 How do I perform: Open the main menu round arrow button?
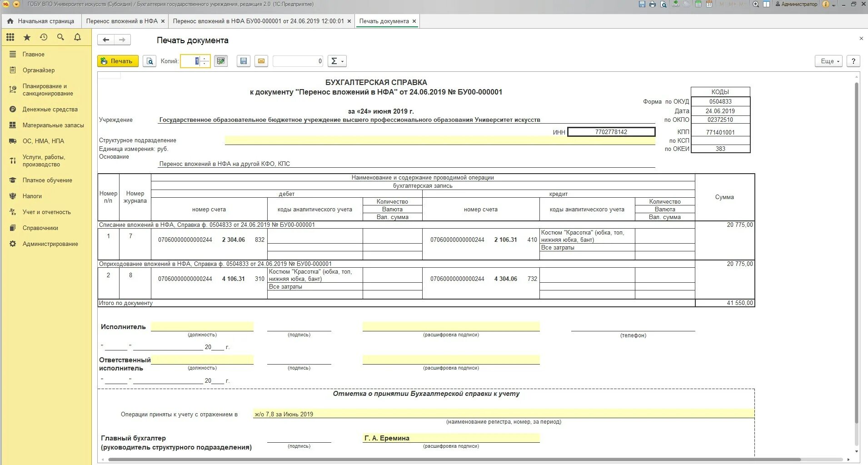click(x=16, y=4)
